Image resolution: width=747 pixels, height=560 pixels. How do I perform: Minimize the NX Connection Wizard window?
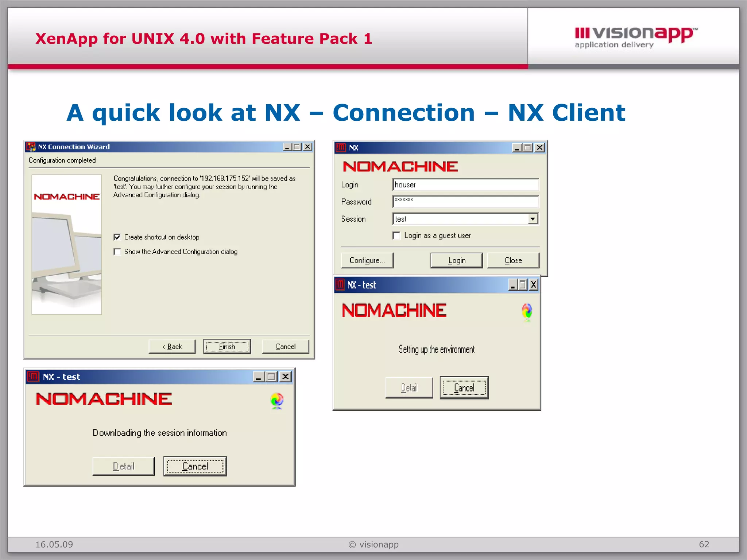(x=287, y=147)
